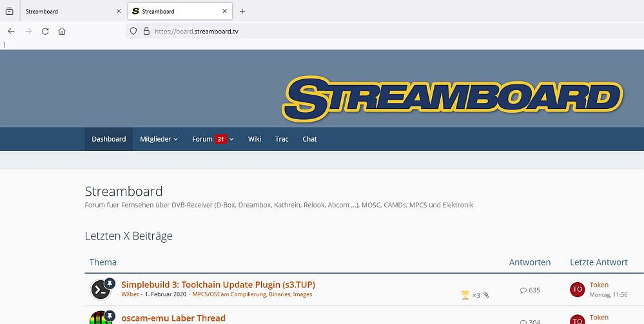The height and width of the screenshot is (324, 644).
Task: Close the active Streamboard tab
Action: 224,12
